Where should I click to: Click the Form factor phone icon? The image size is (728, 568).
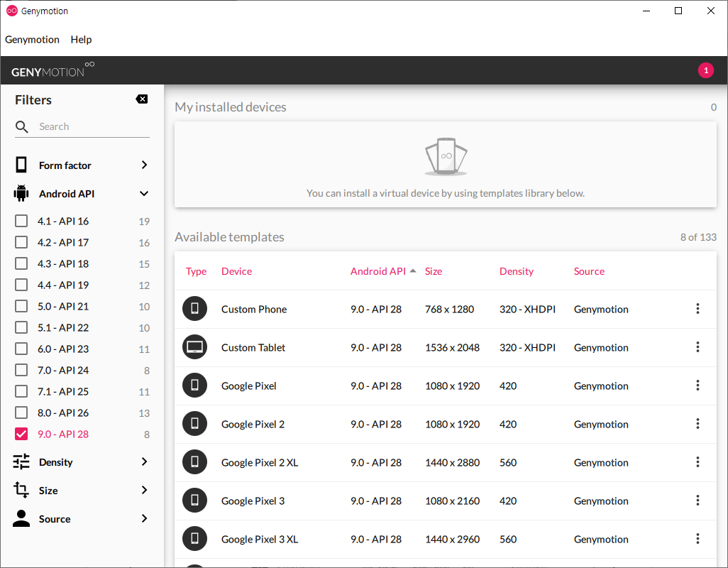pos(21,165)
